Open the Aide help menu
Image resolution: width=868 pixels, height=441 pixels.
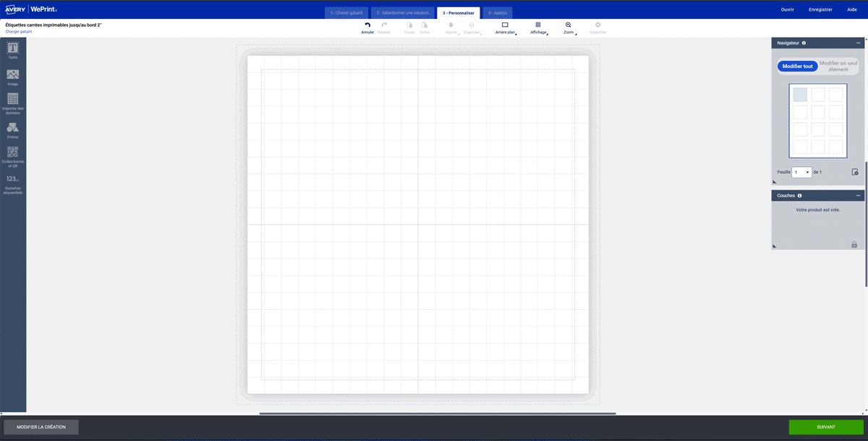[x=852, y=9]
